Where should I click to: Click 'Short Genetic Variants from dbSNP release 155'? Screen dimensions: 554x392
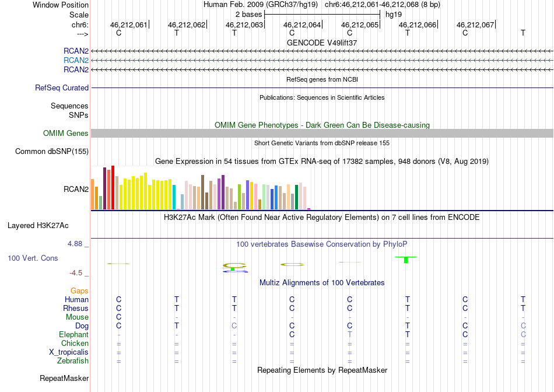(322, 143)
